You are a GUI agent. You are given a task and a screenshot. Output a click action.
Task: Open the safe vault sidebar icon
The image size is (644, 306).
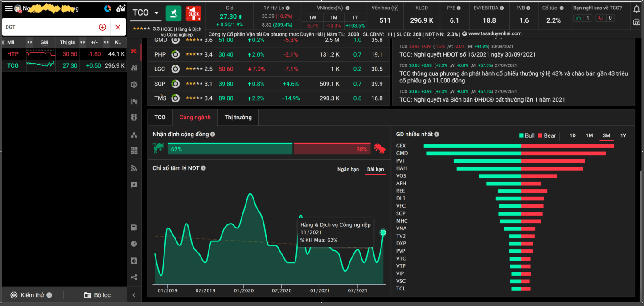click(134, 260)
